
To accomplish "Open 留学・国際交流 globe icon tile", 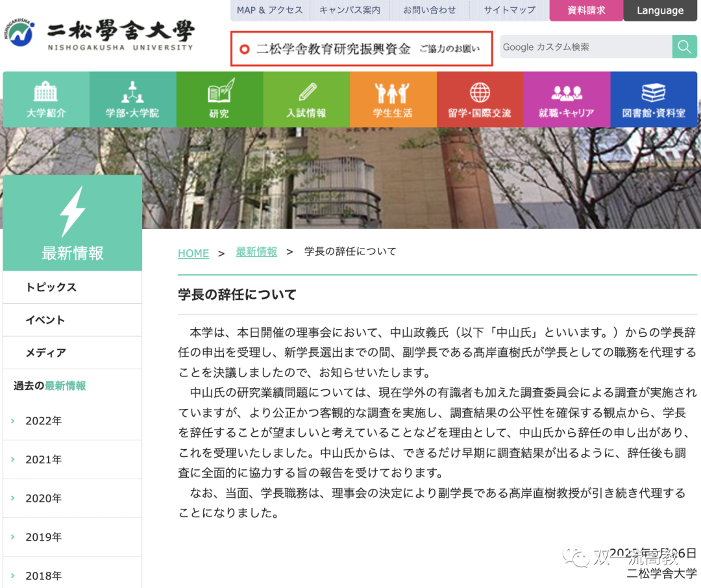I will point(480,99).
